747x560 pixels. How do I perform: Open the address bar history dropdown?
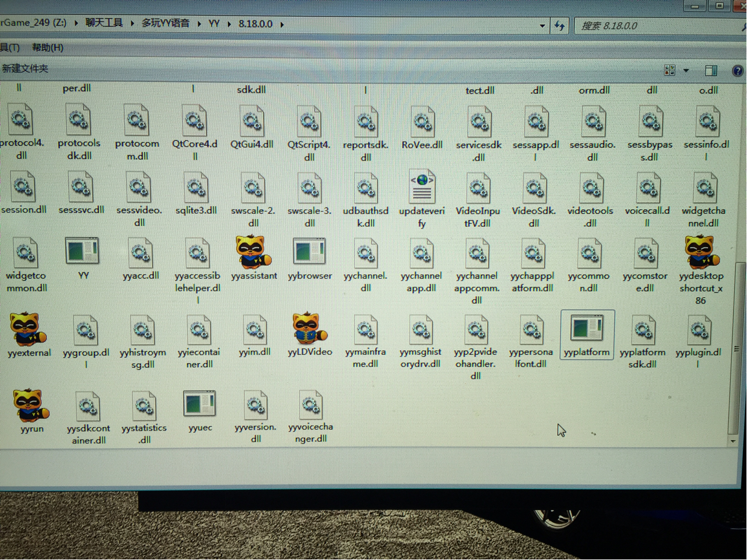point(542,26)
